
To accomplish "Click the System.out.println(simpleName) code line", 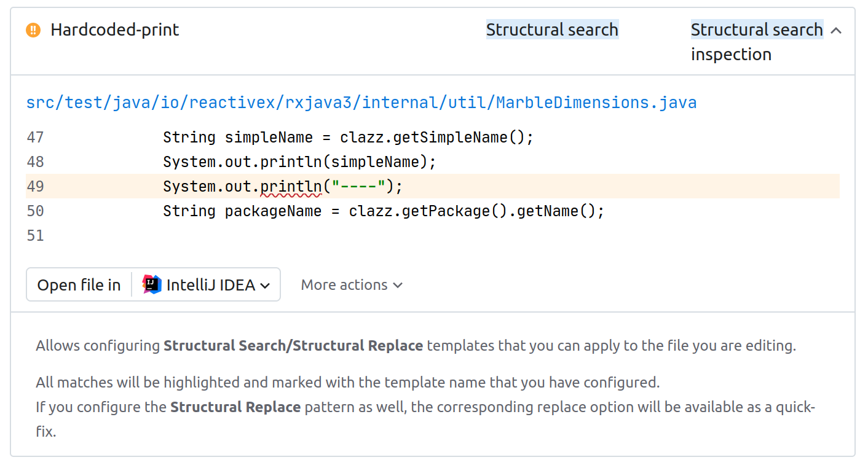I will pyautogui.click(x=299, y=162).
